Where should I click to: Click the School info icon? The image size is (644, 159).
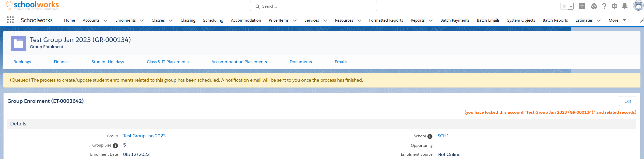click(x=430, y=136)
